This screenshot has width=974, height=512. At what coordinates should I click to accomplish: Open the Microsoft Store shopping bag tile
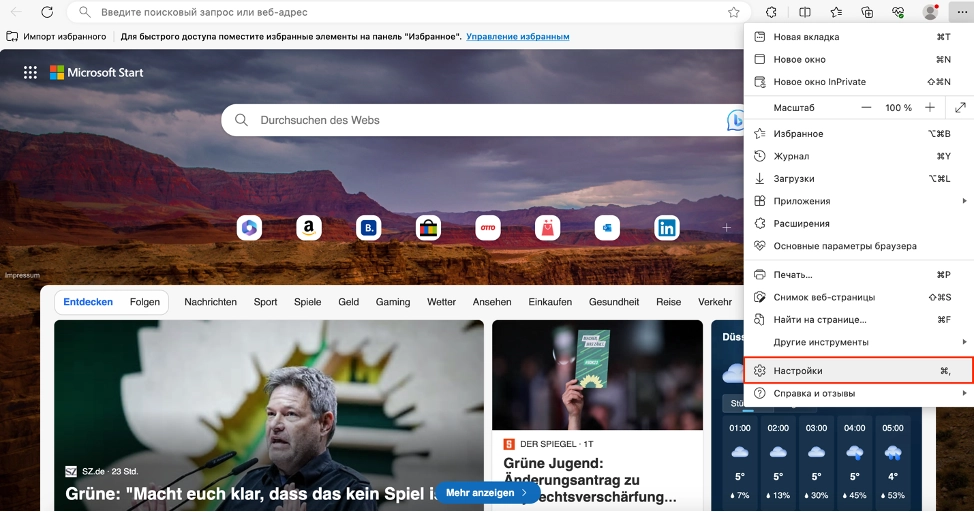click(428, 228)
